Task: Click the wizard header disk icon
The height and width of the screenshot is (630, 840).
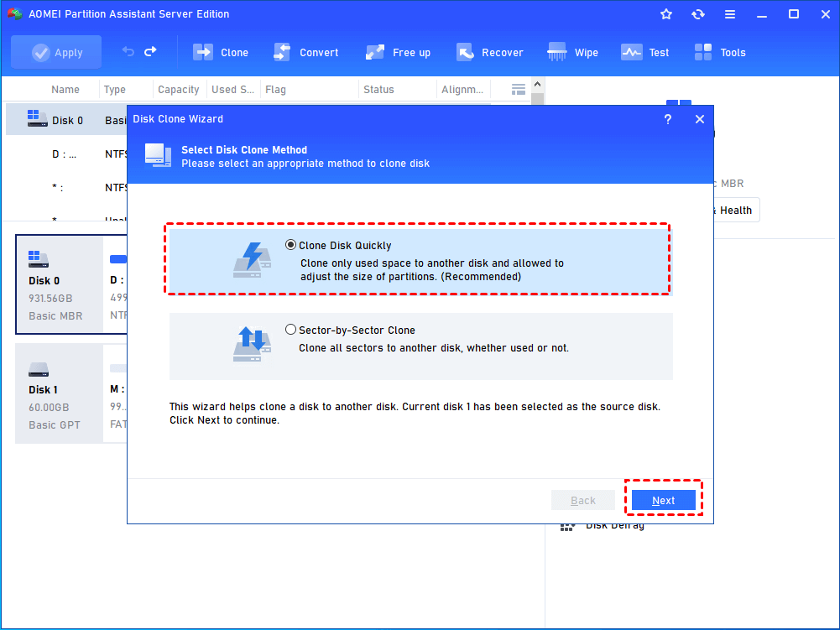Action: point(158,155)
